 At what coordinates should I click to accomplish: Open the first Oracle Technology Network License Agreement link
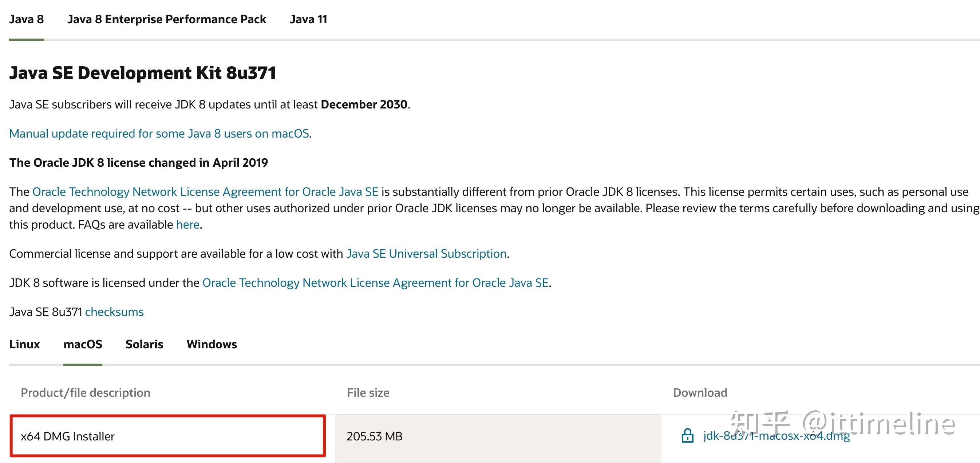point(205,192)
